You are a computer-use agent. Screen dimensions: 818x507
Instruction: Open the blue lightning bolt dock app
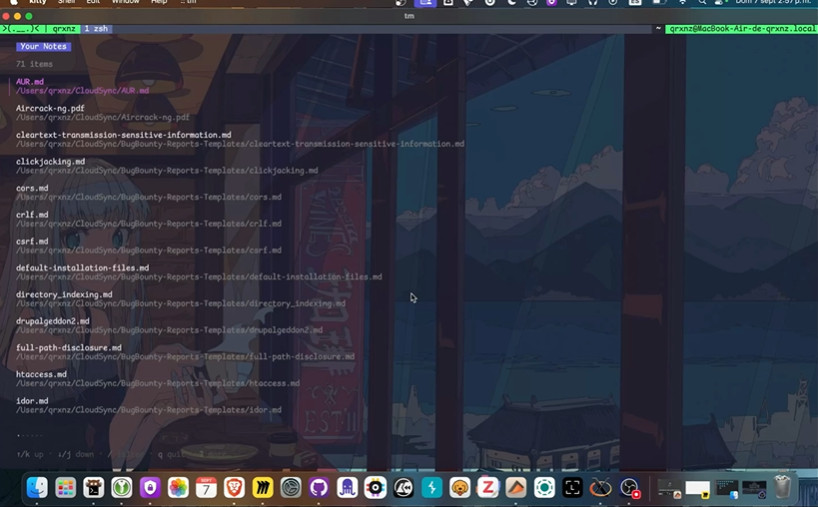[x=431, y=488]
